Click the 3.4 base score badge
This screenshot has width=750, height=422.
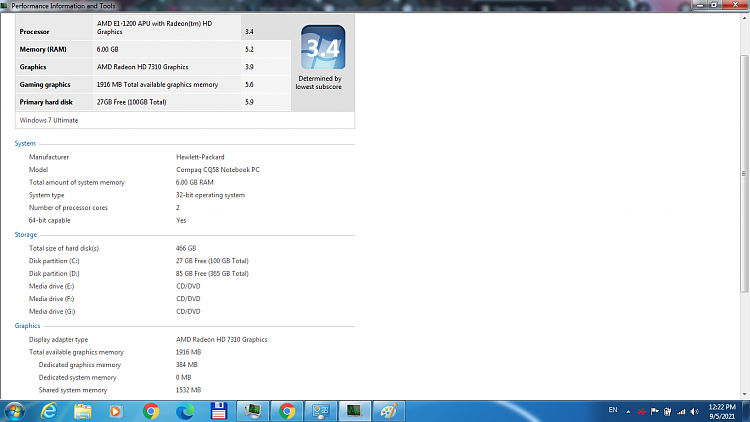[323, 47]
